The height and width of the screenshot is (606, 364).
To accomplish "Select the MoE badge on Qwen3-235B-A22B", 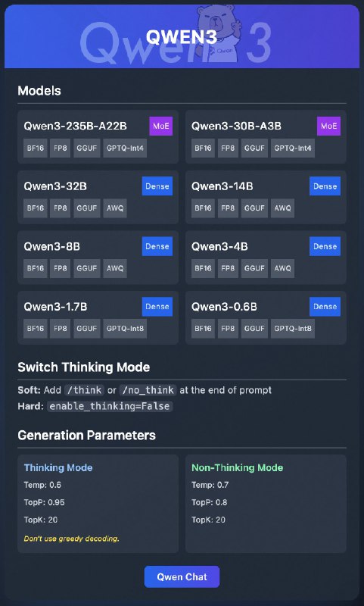I will [161, 126].
